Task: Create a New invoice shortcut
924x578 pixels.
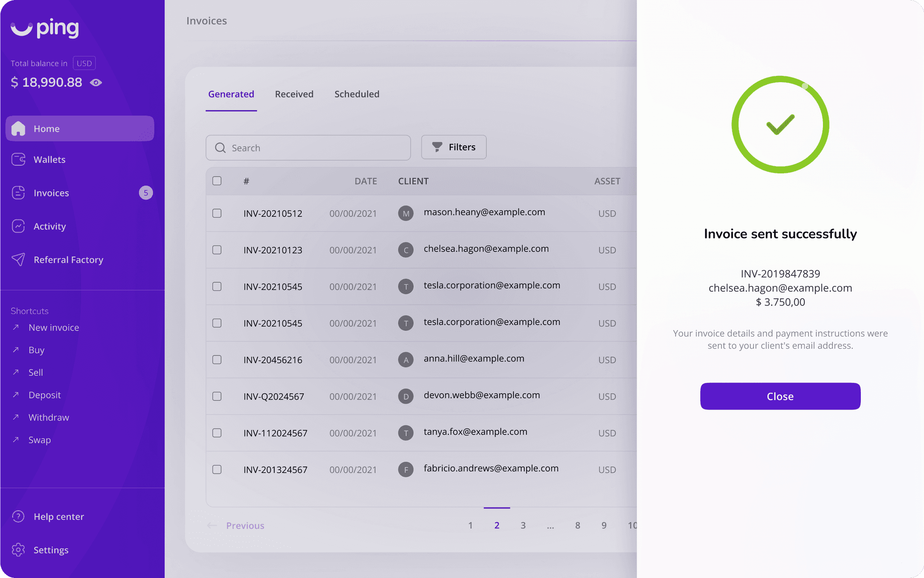Action: click(54, 327)
